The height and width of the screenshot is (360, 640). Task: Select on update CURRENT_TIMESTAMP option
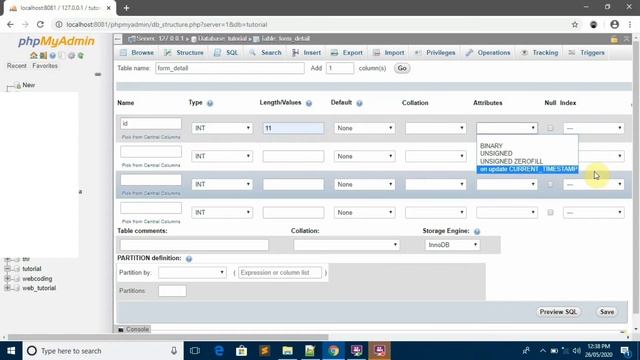point(527,169)
